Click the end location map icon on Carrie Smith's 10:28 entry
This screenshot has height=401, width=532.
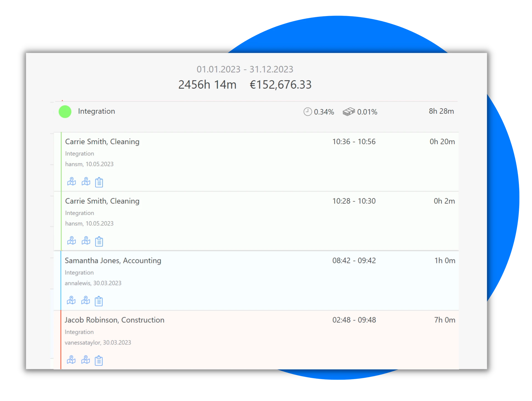(86, 241)
